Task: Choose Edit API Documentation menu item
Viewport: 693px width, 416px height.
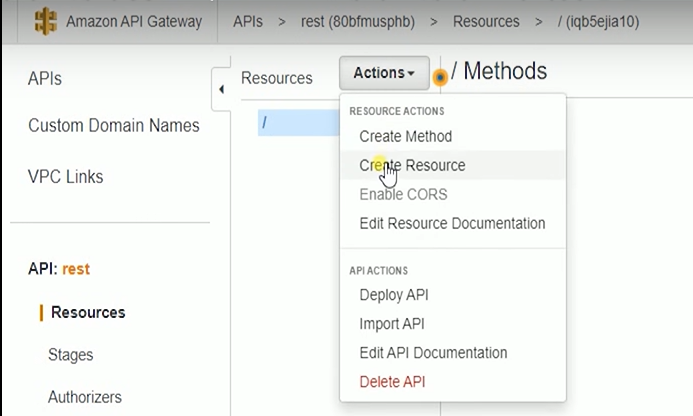Action: tap(453, 353)
